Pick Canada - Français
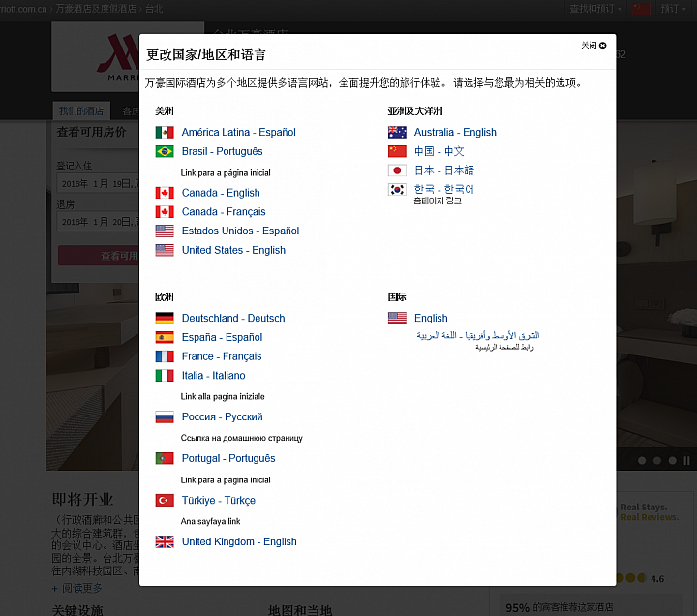Viewport: 697px width, 616px height. 224,212
